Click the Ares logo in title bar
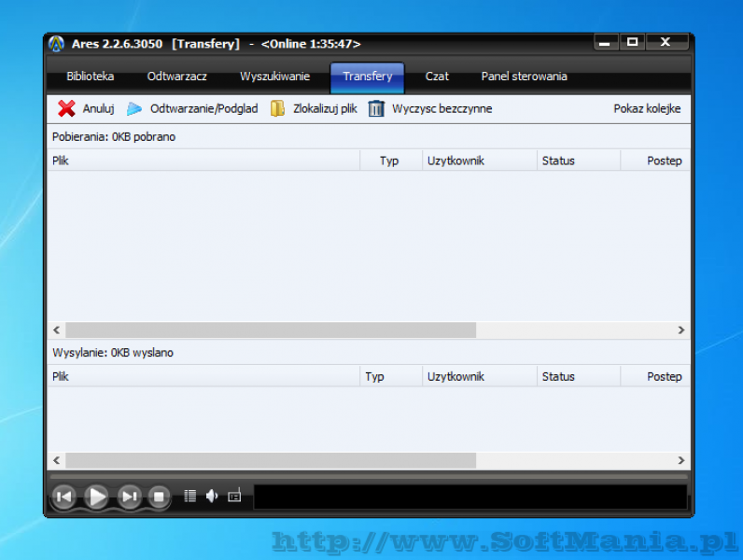Screen dimensions: 743x560 56,44
